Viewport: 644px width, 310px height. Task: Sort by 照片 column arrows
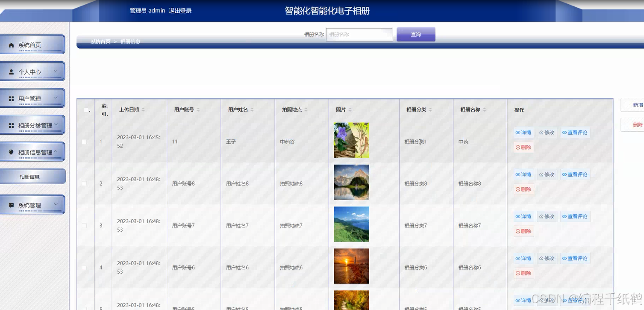[x=350, y=110]
